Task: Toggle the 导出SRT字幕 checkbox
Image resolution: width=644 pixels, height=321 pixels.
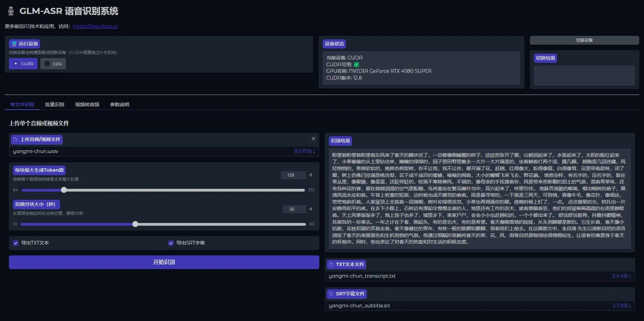Action: [x=171, y=243]
